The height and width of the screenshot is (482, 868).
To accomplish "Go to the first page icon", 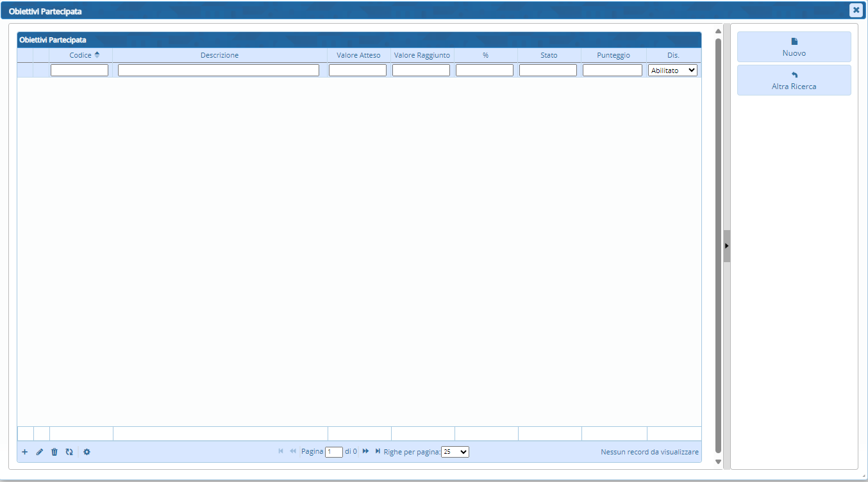I will [281, 451].
